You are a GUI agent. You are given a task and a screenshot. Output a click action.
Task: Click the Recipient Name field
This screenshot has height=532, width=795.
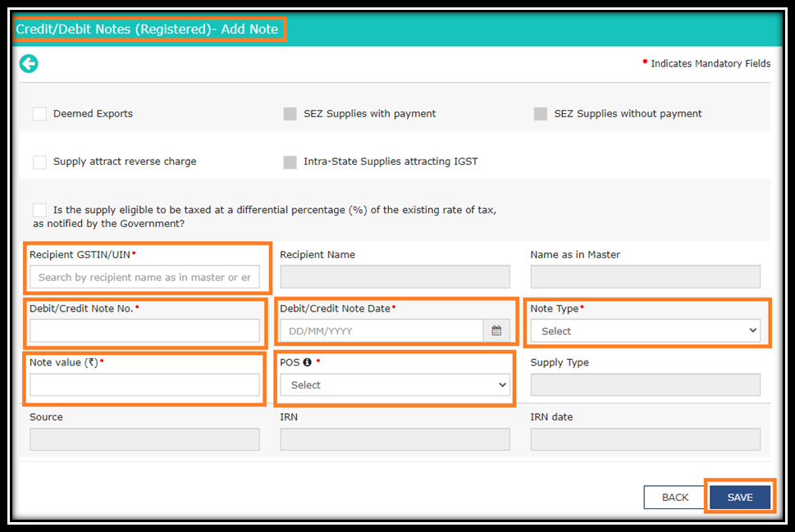(x=395, y=277)
